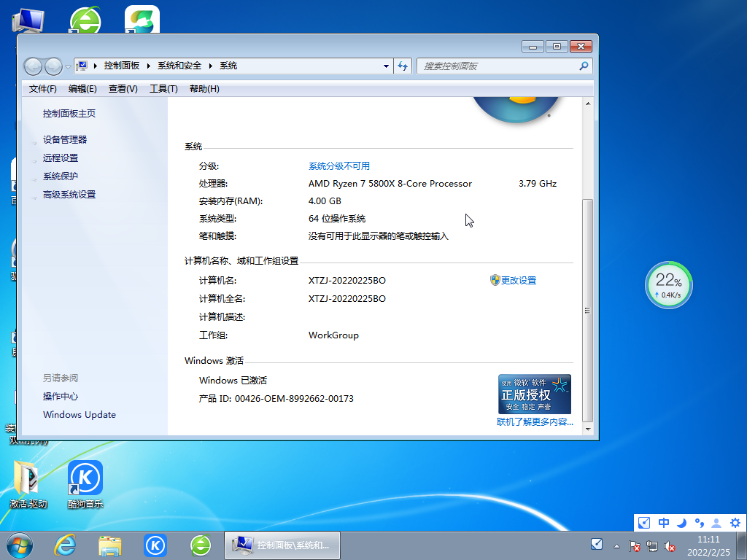
Task: Open Action Center via the flag tray icon
Action: click(635, 545)
